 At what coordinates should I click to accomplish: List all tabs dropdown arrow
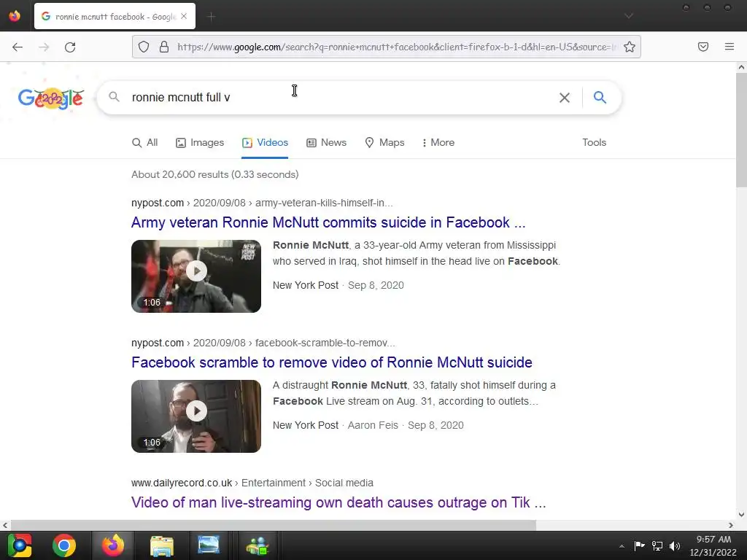tap(629, 16)
